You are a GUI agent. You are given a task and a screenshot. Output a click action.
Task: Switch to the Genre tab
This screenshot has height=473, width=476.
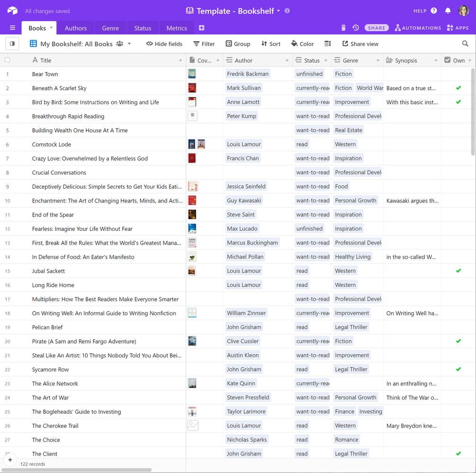[110, 28]
